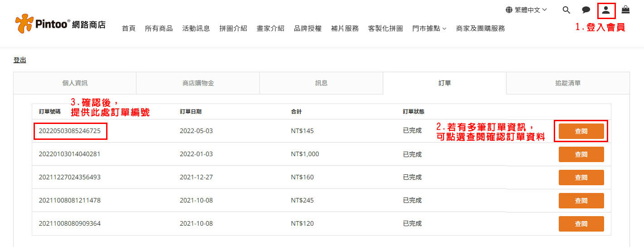The width and height of the screenshot is (644, 247).
Task: Open 畫家介紹 menu item
Action: coord(270,28)
